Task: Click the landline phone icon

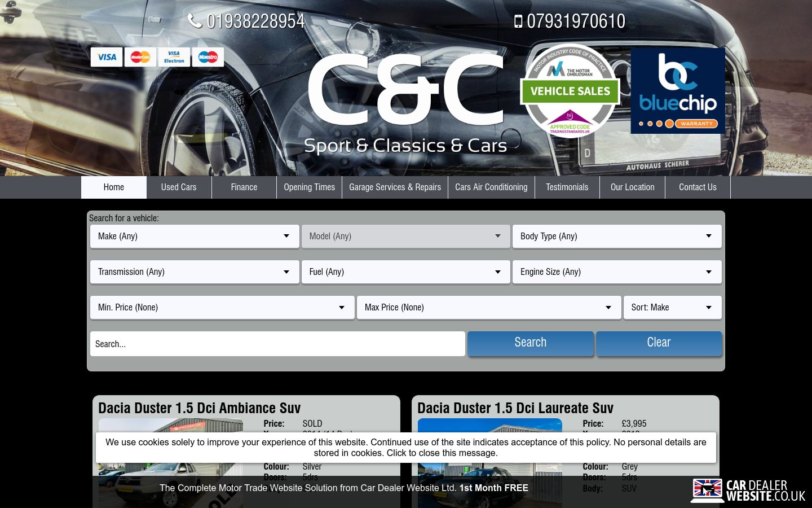Action: point(195,21)
